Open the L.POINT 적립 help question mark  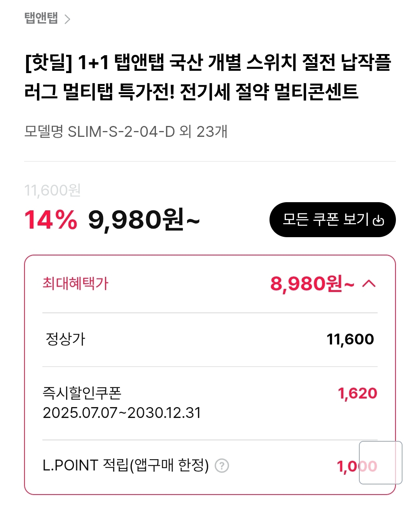[x=222, y=465]
